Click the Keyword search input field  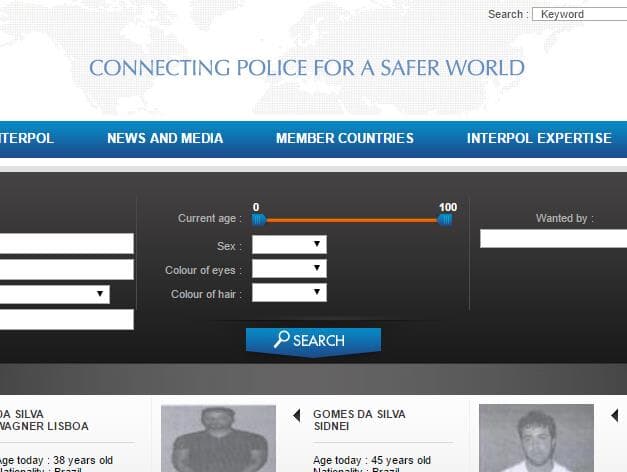(580, 14)
